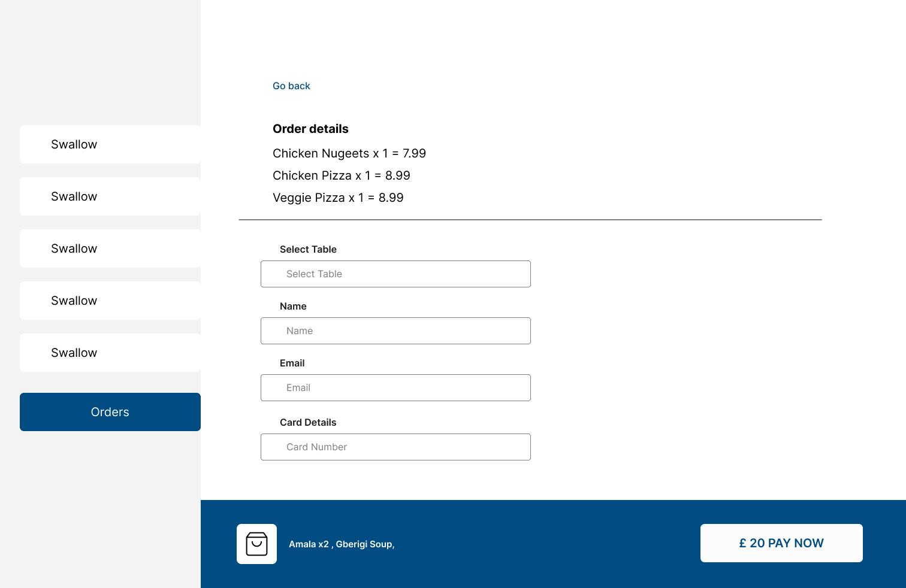Click the shopping bag cart icon

tap(256, 544)
